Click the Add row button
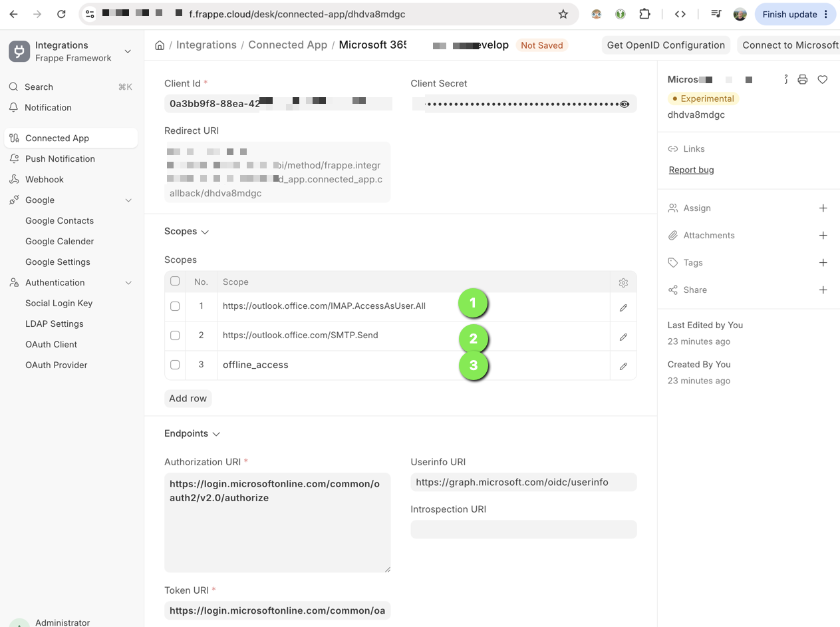 188,399
